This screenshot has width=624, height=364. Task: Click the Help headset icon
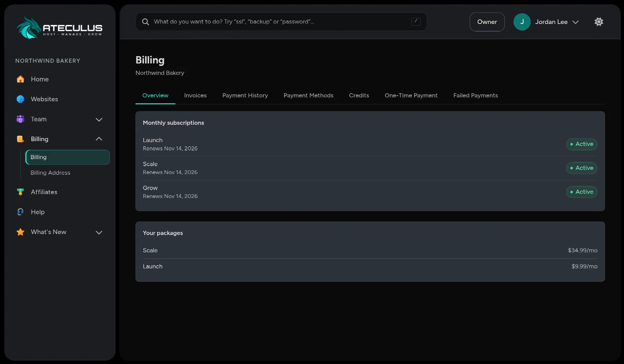[x=20, y=212]
